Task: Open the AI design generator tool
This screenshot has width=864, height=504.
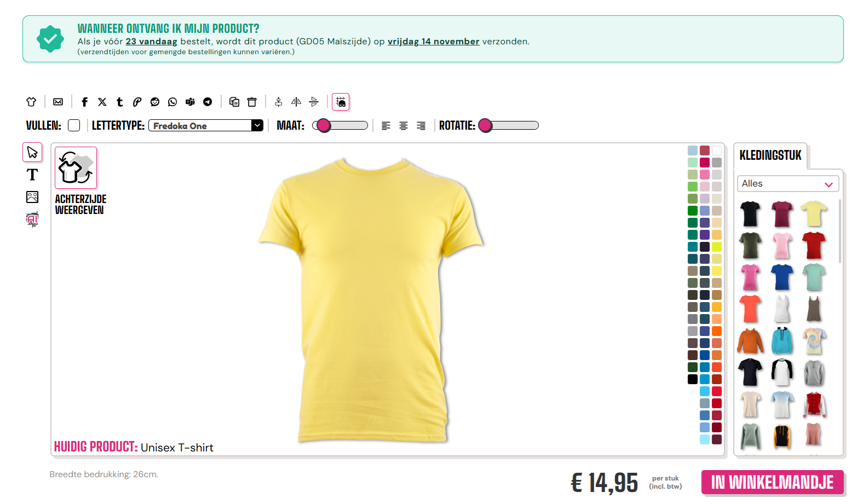Action: point(32,219)
